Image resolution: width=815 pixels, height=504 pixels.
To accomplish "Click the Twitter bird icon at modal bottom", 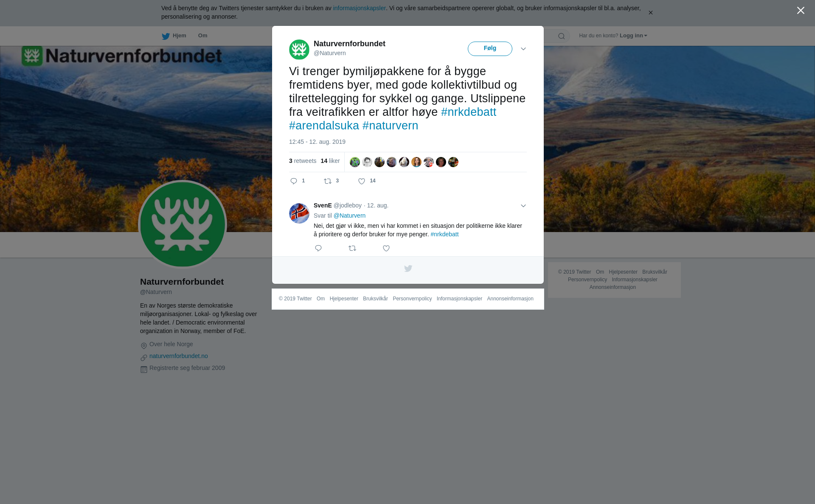I will (x=408, y=269).
